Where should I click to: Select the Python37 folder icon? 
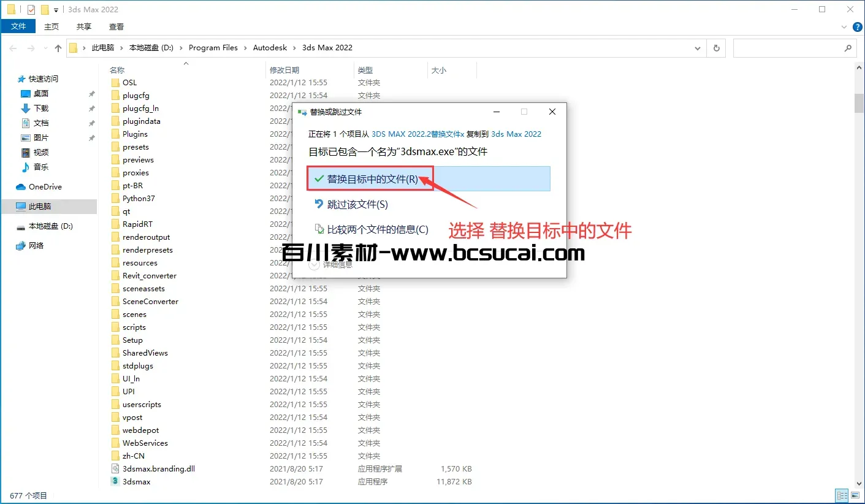(x=116, y=199)
